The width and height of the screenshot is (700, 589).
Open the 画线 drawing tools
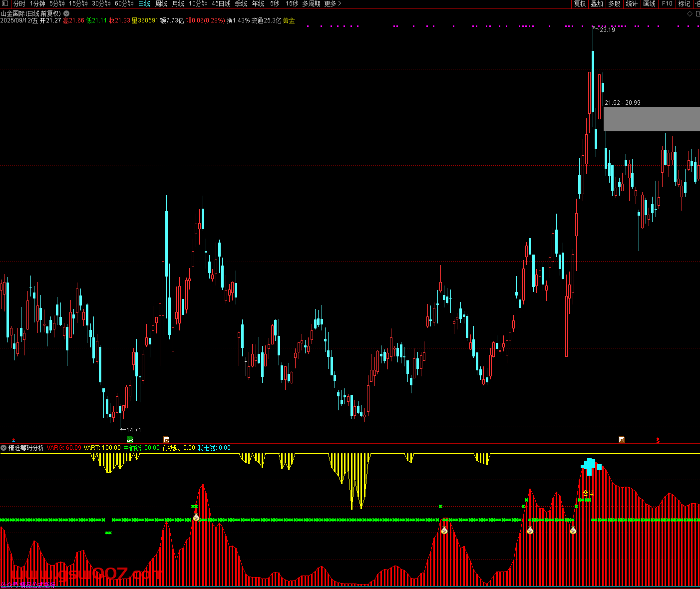649,3
